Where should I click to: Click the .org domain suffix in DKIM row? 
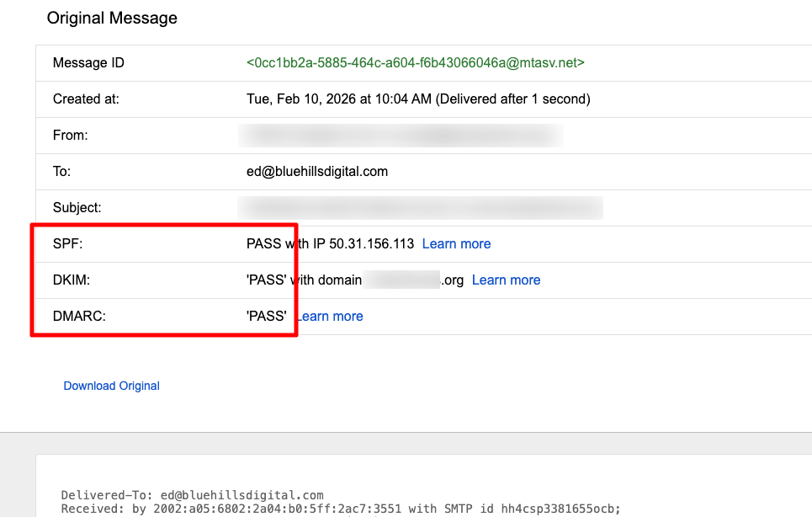pyautogui.click(x=451, y=280)
